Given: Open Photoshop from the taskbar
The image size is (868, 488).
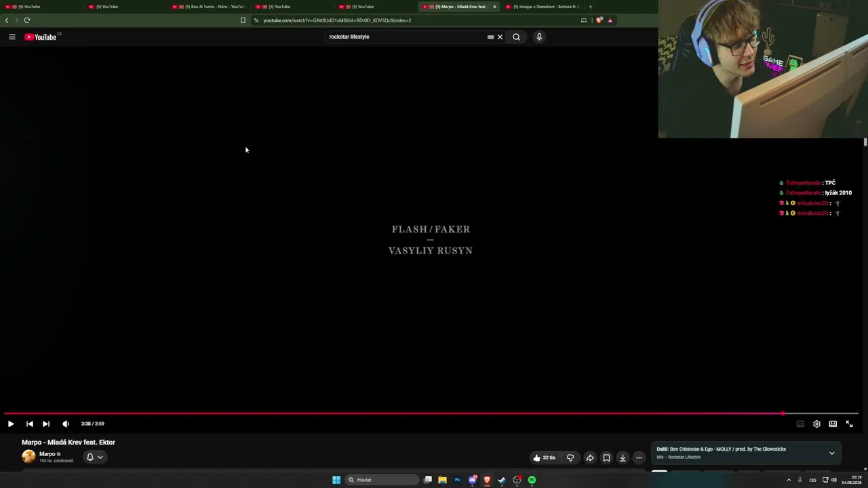Looking at the screenshot, I should click(457, 480).
